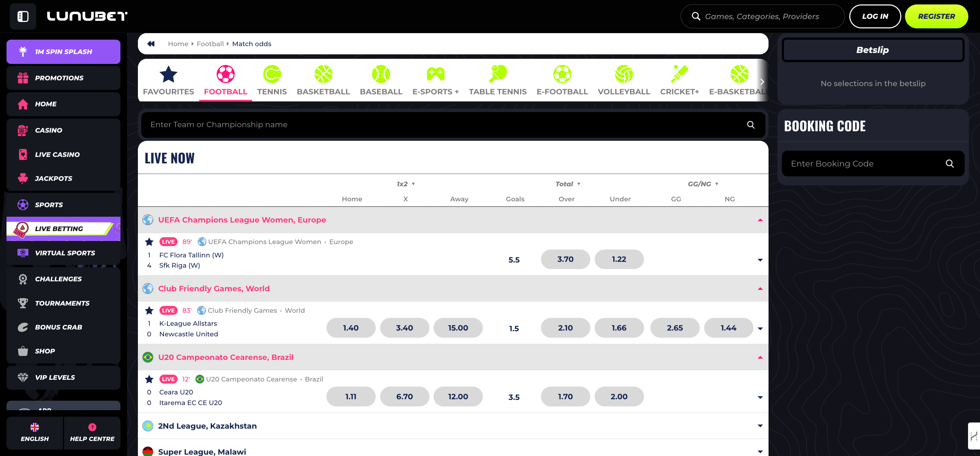This screenshot has width=980, height=456.
Task: Go to Home breadcrumb link
Action: tap(178, 44)
